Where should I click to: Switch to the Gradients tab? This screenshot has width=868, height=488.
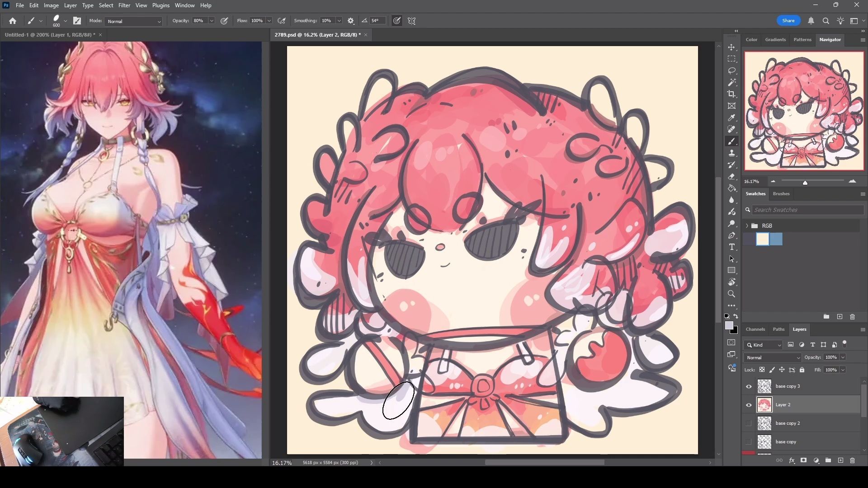coord(775,40)
